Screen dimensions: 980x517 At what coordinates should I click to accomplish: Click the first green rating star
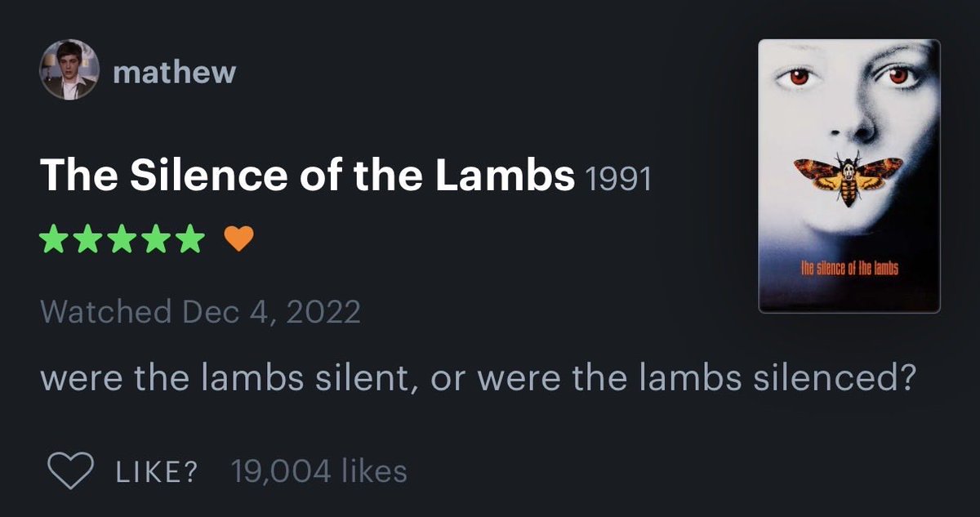click(x=56, y=239)
